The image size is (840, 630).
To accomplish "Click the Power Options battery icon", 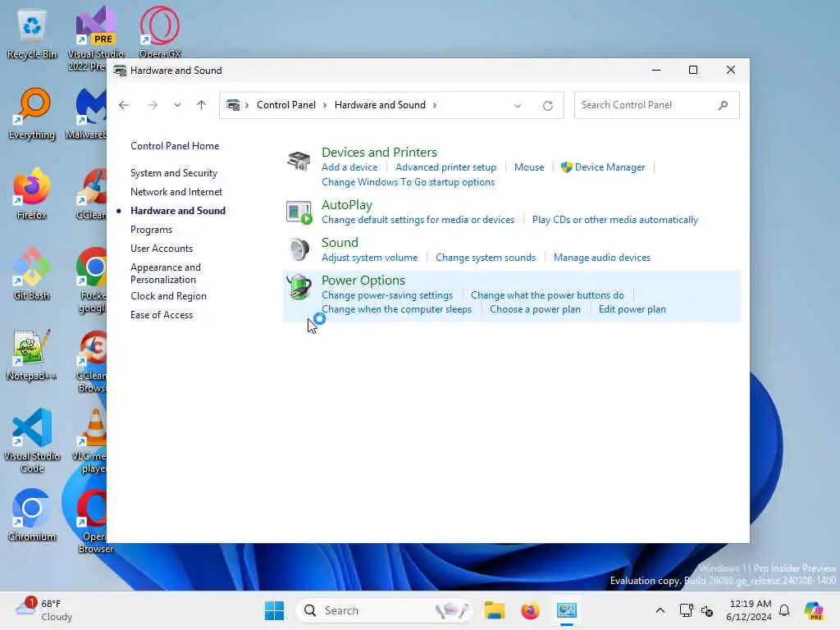I will click(x=299, y=286).
